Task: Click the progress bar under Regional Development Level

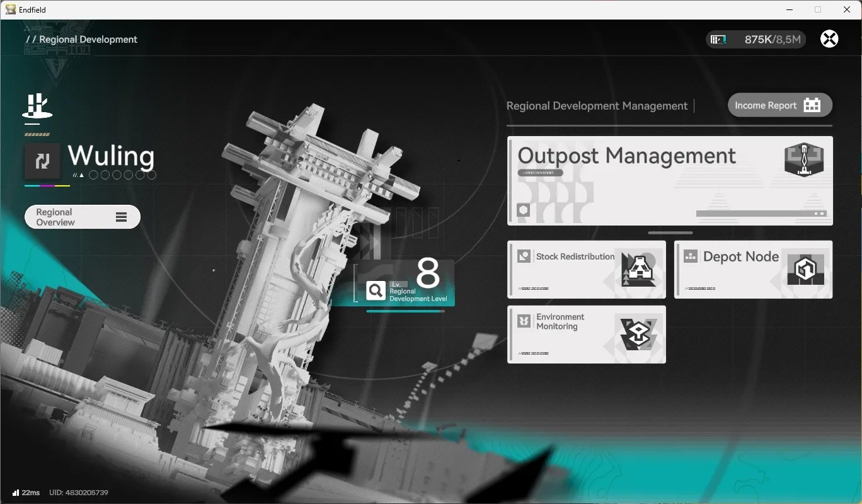Action: (406, 311)
